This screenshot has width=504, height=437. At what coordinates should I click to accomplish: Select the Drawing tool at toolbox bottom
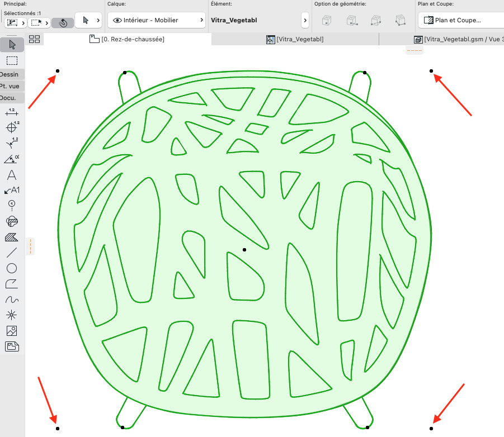tap(12, 346)
